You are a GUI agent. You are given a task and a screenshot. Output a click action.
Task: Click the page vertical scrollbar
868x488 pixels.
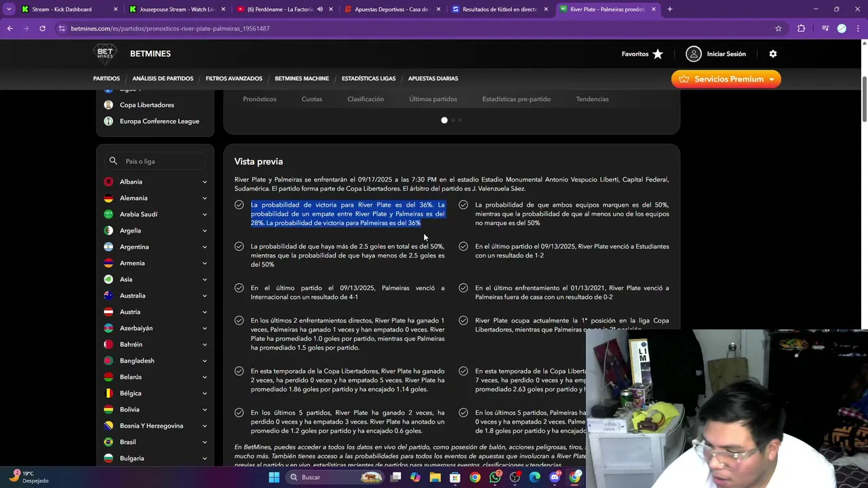(x=864, y=100)
